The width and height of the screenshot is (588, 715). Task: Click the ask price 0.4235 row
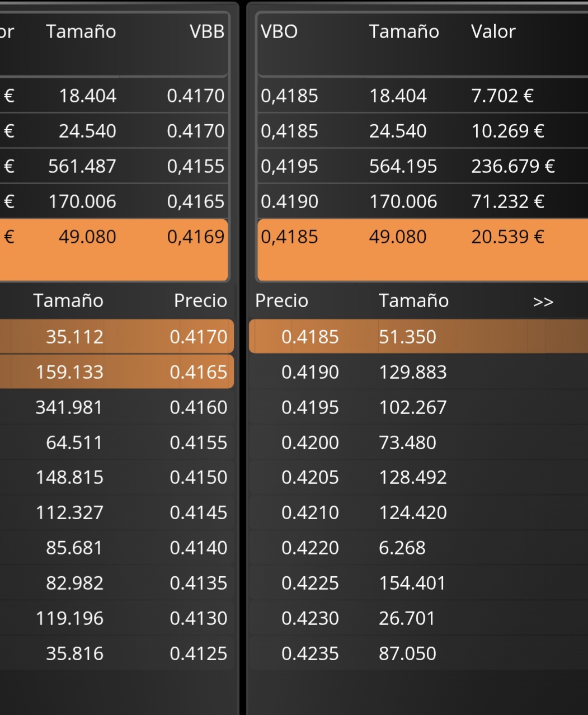(x=417, y=653)
